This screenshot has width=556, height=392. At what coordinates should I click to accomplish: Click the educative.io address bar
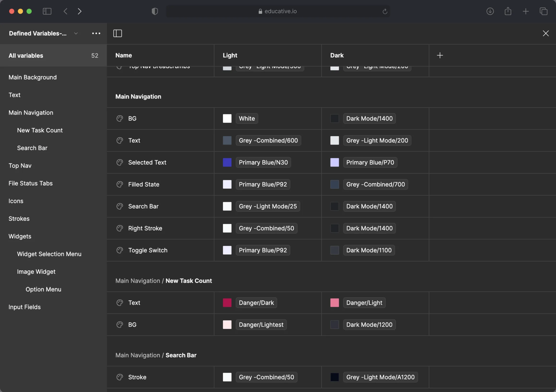click(x=278, y=11)
